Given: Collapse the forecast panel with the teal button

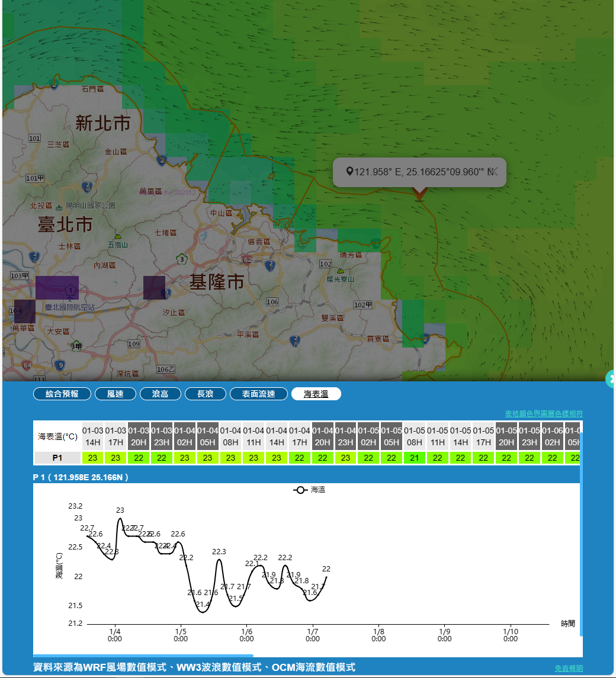Looking at the screenshot, I should [611, 378].
